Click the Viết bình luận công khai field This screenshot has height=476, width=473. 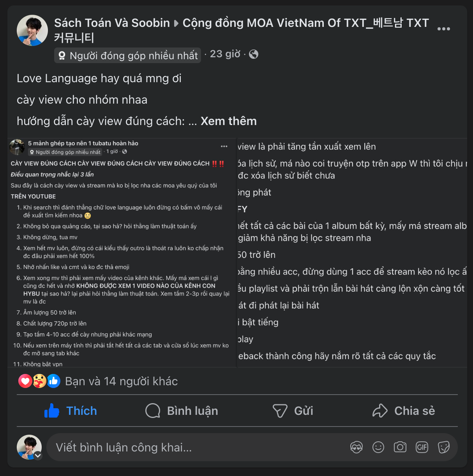[195, 447]
